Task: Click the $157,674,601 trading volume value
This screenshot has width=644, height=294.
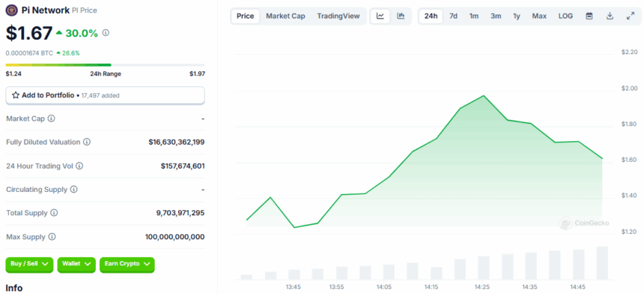Action: 183,166
